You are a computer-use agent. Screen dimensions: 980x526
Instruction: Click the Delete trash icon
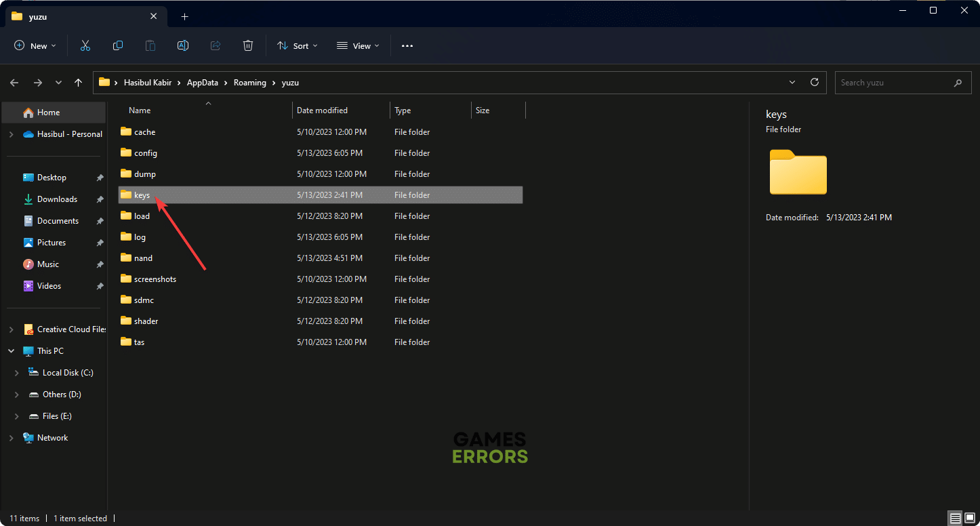248,45
